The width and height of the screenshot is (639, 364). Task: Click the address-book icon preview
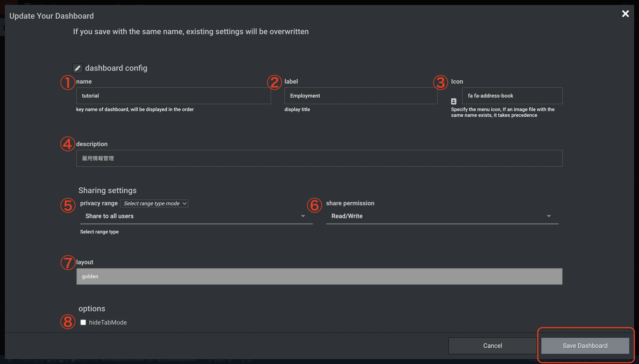[454, 101]
